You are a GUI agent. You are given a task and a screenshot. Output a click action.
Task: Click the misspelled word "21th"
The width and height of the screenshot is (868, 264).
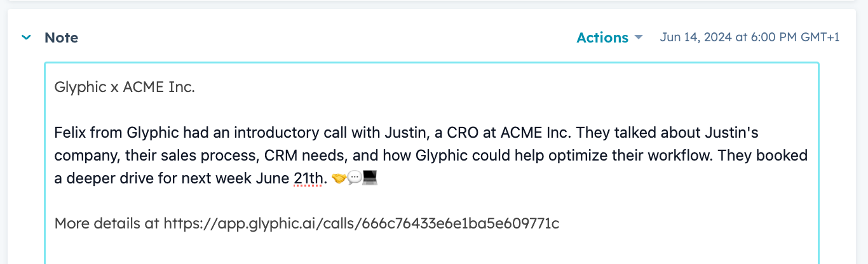point(309,179)
